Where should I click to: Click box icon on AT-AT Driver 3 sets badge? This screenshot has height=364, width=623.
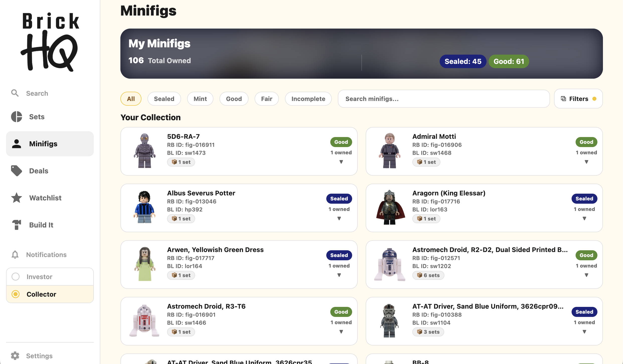pyautogui.click(x=420, y=332)
